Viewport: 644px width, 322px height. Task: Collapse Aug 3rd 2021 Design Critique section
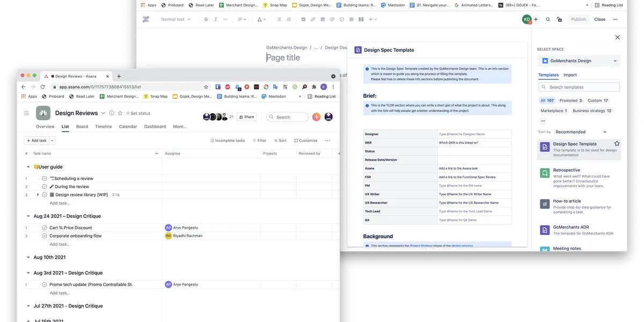(x=28, y=273)
